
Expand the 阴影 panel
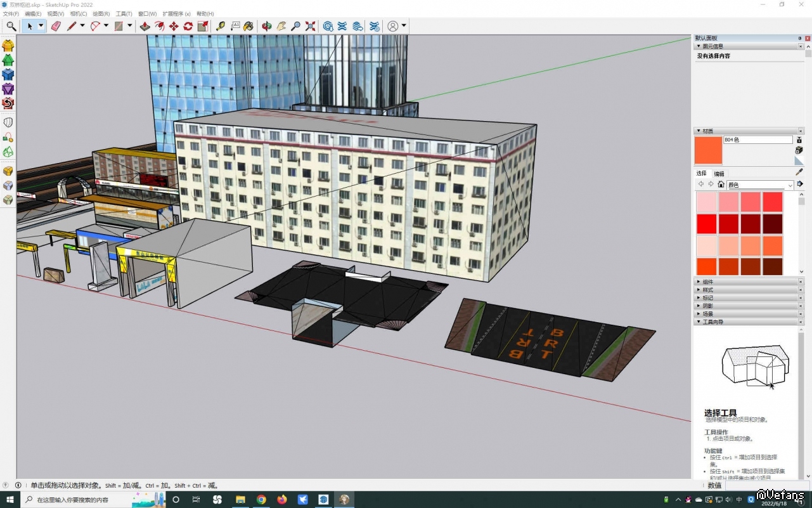(707, 306)
